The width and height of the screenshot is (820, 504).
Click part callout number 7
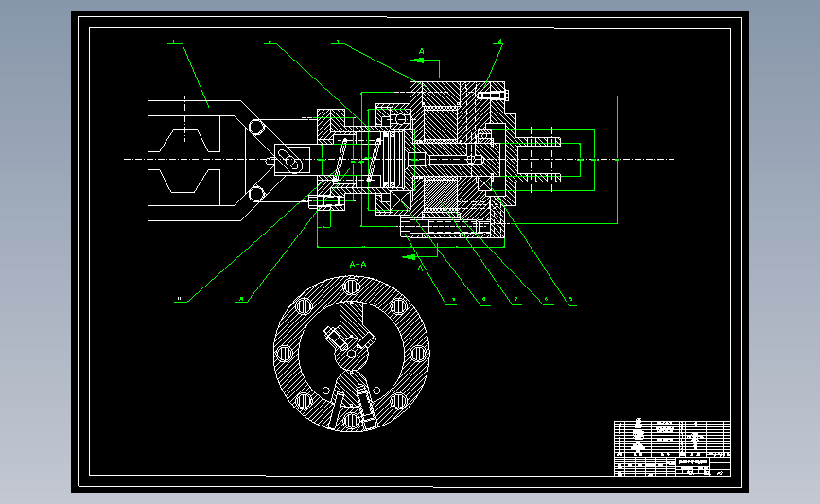click(515, 300)
